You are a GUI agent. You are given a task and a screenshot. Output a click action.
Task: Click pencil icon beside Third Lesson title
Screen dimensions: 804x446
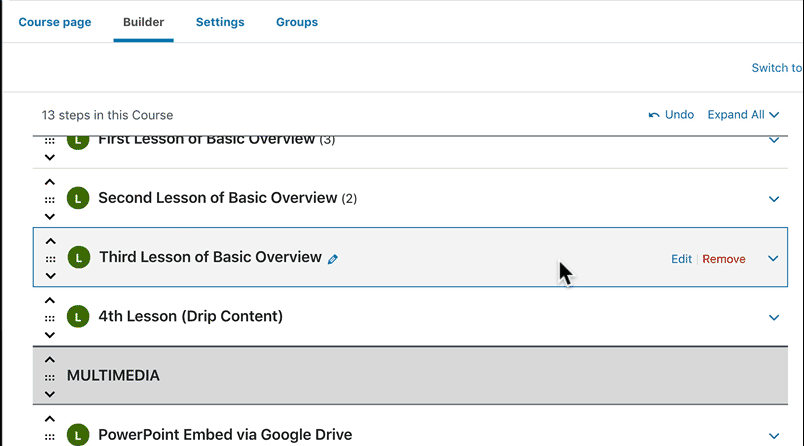click(333, 258)
